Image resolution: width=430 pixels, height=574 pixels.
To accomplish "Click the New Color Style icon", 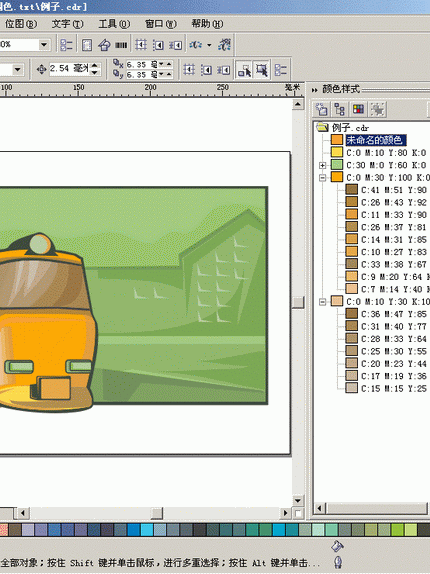I will (322, 109).
